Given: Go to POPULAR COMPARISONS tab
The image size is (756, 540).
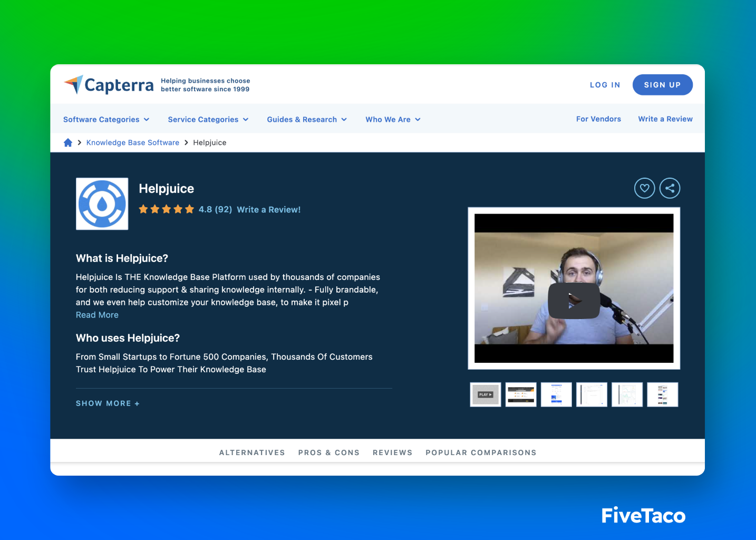Looking at the screenshot, I should click(x=481, y=452).
